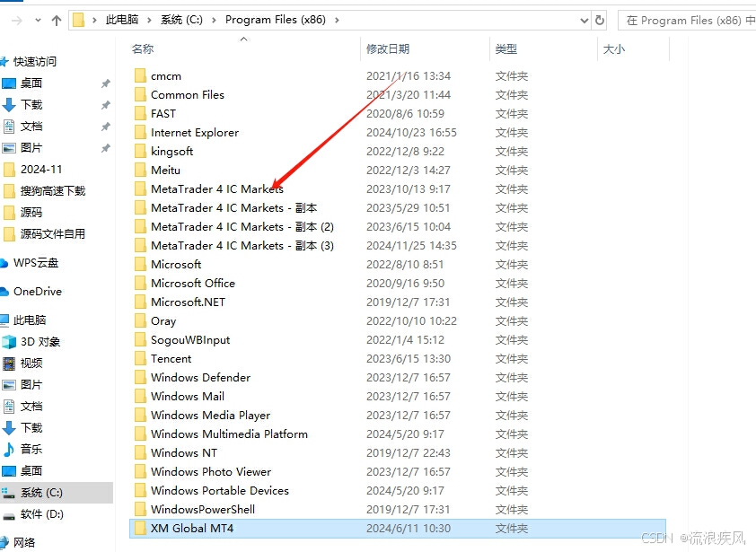Select the kingsoft folder
This screenshot has height=552, width=756.
click(171, 152)
